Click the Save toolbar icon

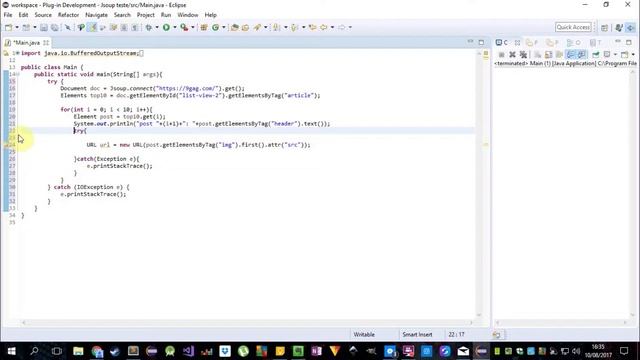[44, 27]
